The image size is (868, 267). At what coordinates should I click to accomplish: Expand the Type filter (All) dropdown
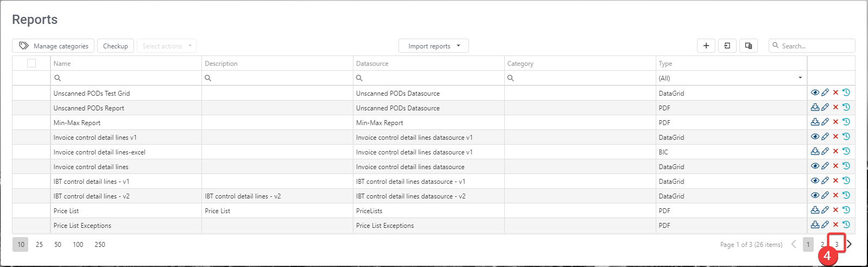pos(800,78)
